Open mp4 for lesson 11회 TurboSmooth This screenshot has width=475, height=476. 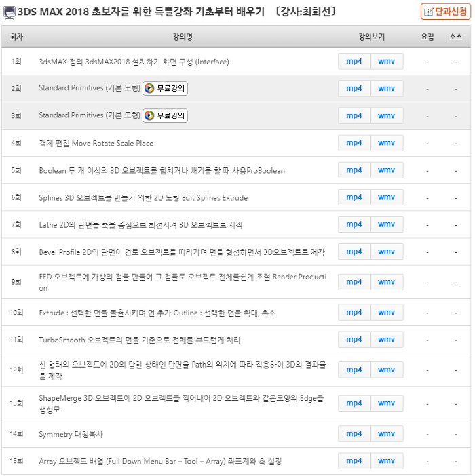354,340
